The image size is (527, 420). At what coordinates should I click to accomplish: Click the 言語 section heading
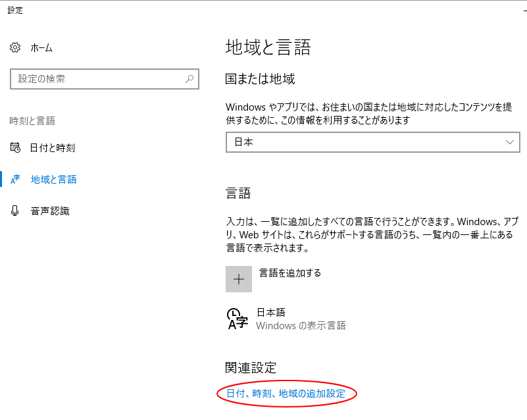(238, 194)
